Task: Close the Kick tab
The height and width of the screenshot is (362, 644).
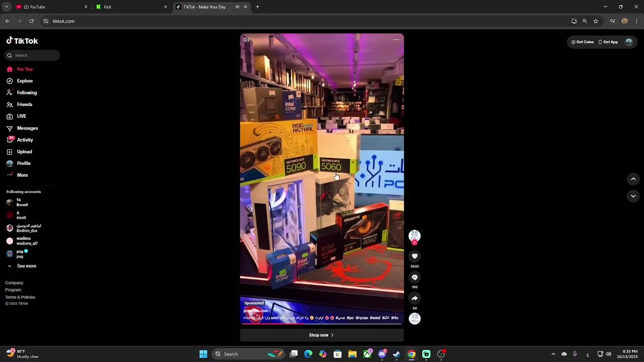Action: click(166, 7)
